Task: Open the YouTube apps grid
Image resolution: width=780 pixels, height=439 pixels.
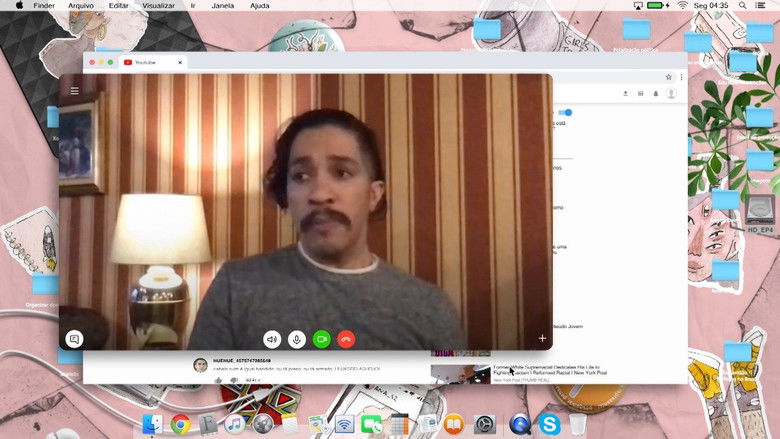Action: pyautogui.click(x=640, y=94)
